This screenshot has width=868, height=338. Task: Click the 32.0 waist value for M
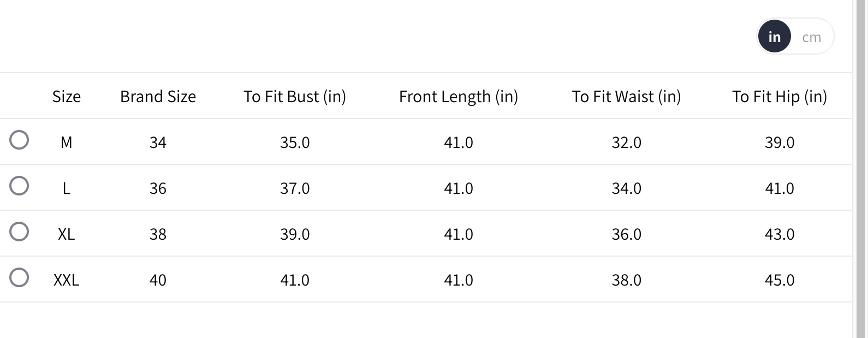(626, 143)
